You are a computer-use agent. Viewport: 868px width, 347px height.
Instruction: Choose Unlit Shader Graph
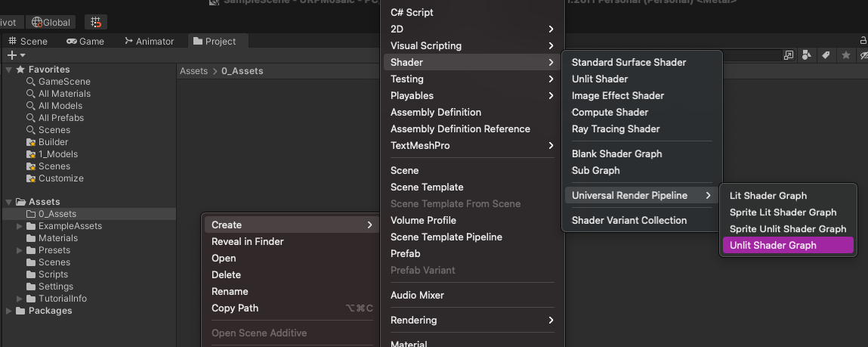click(x=788, y=245)
